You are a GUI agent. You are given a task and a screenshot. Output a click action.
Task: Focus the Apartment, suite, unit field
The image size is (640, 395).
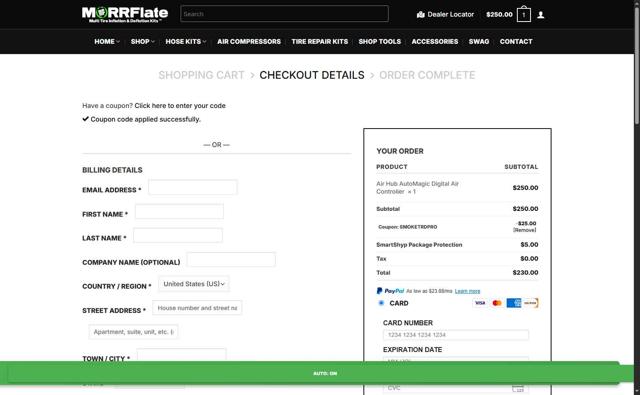click(133, 332)
